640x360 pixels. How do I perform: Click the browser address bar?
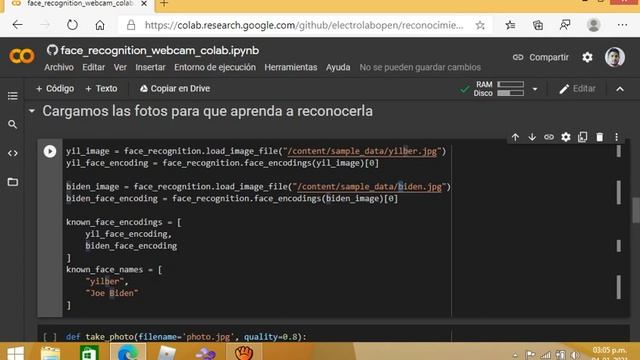(304, 25)
